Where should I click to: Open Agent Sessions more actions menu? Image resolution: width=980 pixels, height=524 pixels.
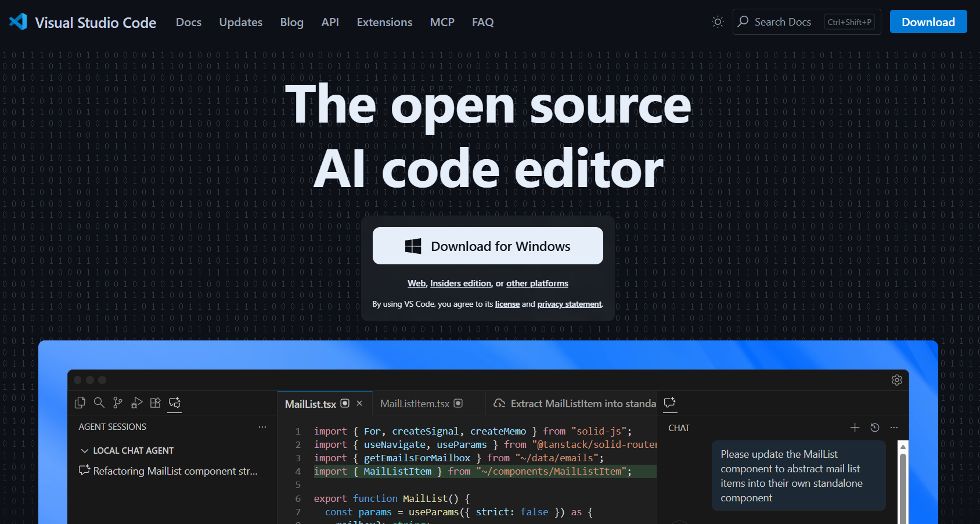(x=262, y=426)
